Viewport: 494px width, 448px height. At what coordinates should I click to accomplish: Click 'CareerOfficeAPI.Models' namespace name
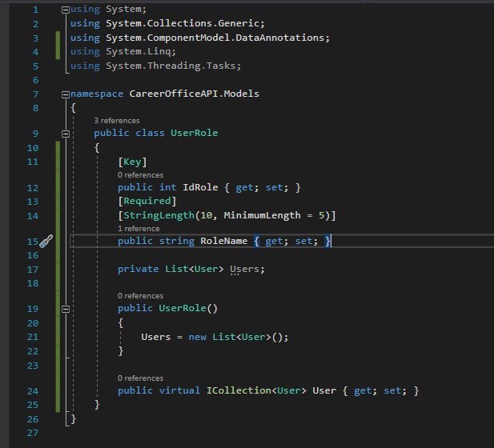194,94
